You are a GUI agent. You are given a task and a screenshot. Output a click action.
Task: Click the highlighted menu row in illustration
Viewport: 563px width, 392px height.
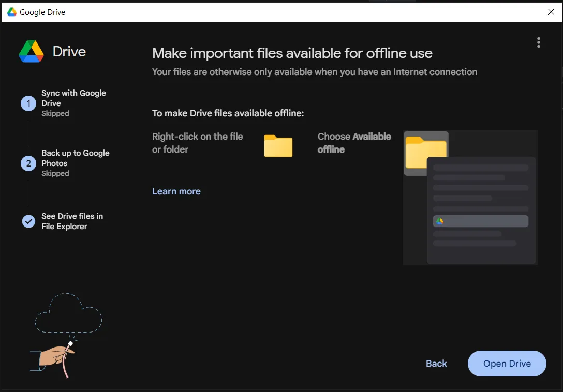point(480,221)
